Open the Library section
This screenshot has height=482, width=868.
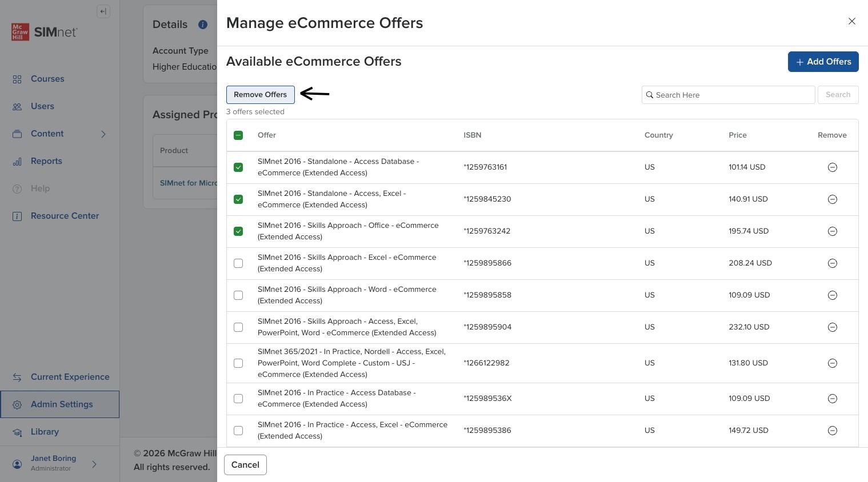(x=45, y=432)
